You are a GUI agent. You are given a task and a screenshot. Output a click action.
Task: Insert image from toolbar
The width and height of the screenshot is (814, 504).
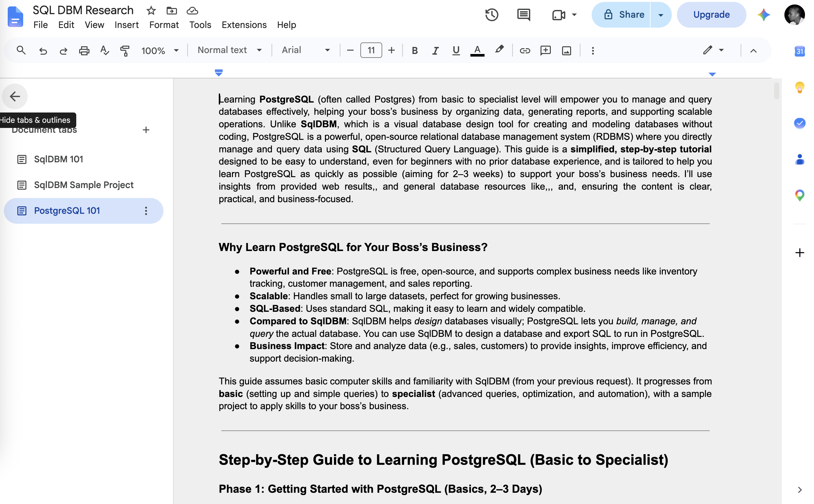(x=566, y=51)
